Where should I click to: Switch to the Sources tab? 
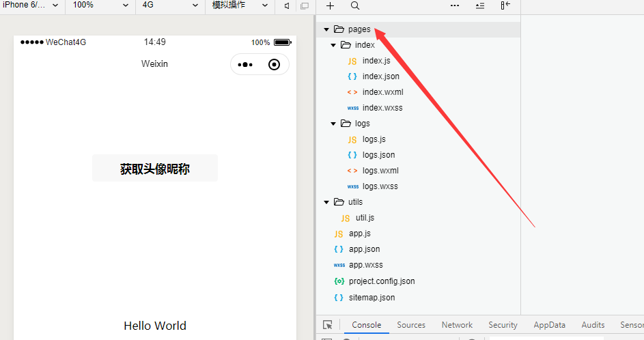(411, 325)
